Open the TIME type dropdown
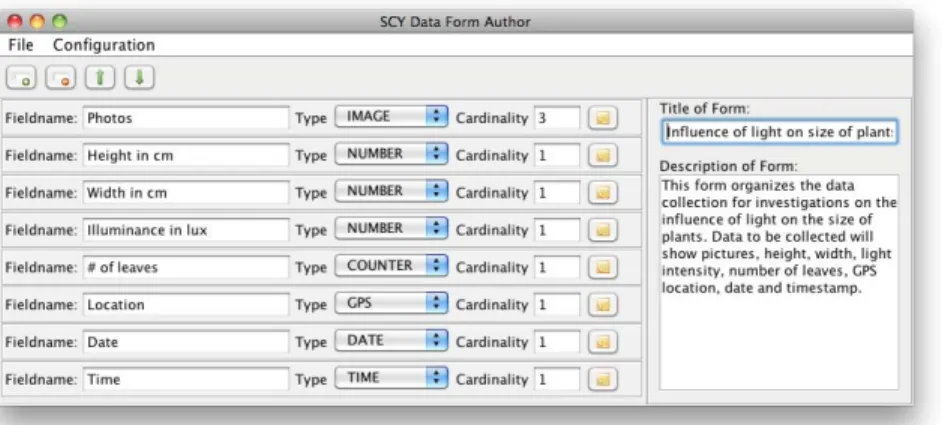 pos(391,378)
